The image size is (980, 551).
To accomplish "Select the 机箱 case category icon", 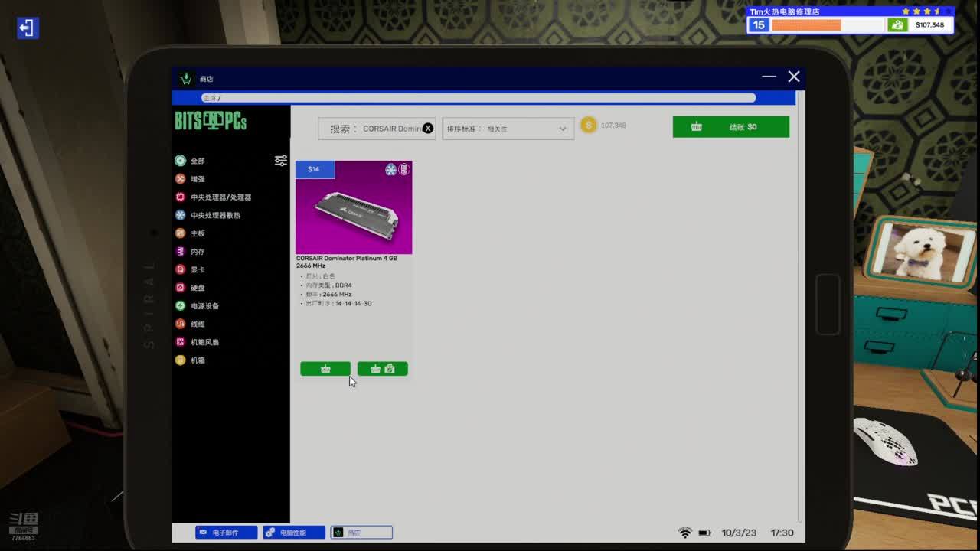I will tap(180, 360).
